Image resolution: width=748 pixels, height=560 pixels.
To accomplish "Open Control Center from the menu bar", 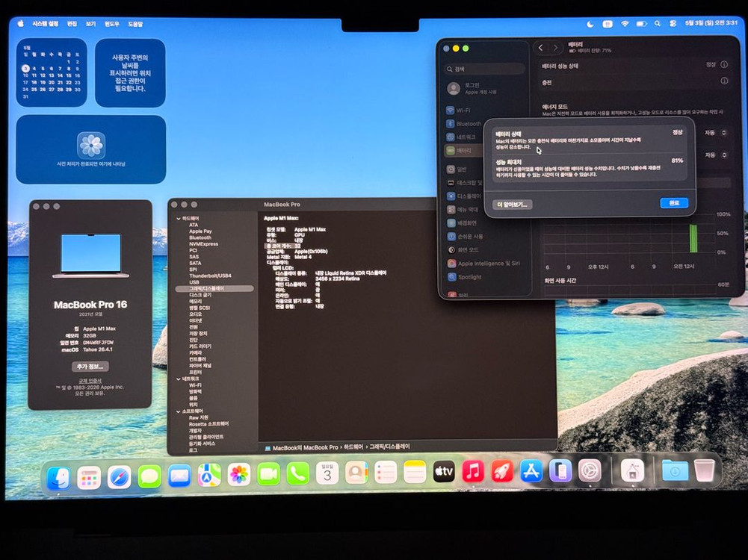I will click(x=673, y=23).
